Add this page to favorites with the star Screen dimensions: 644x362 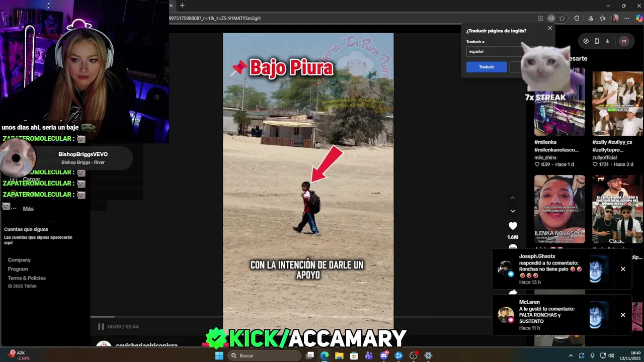[x=562, y=18]
